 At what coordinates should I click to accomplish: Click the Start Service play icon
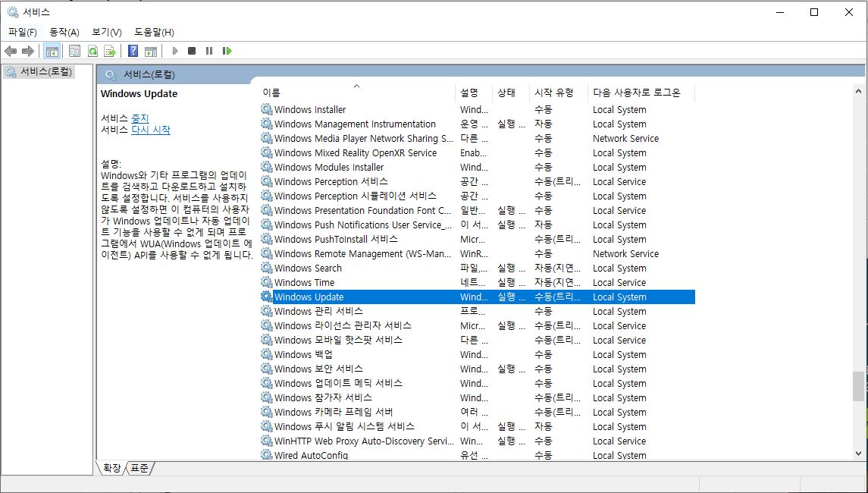coord(175,51)
